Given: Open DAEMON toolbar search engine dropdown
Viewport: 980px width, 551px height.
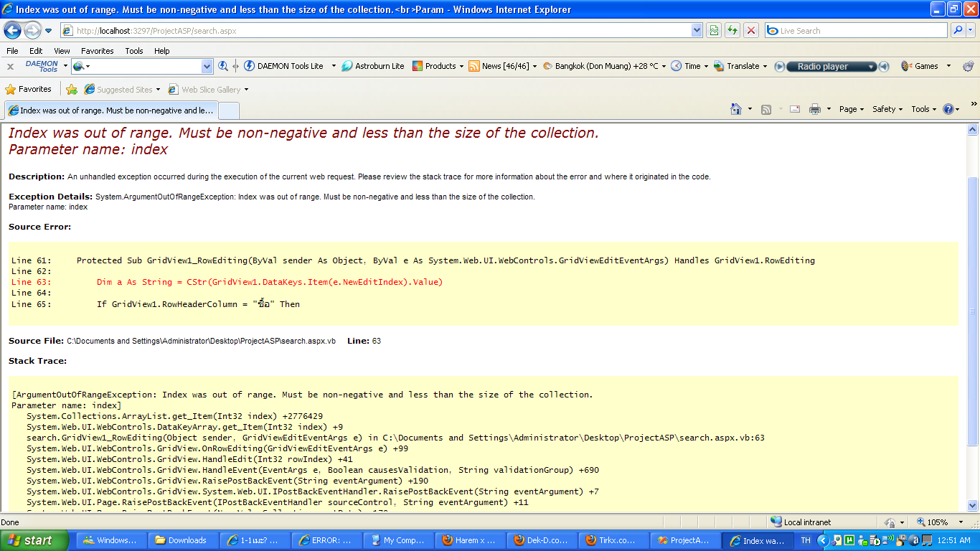Looking at the screenshot, I should tap(207, 66).
